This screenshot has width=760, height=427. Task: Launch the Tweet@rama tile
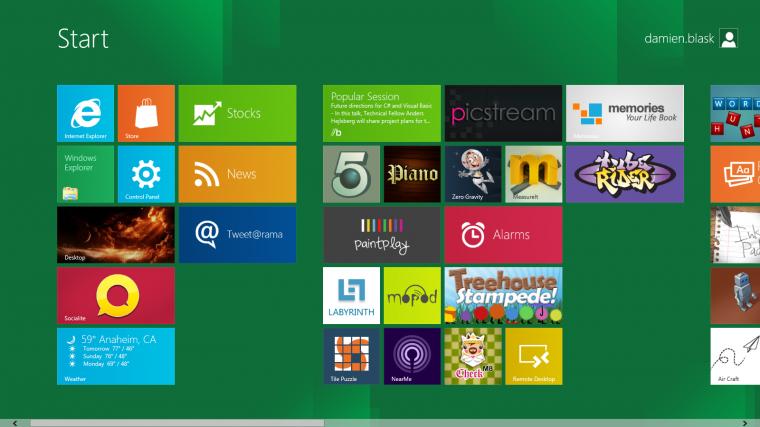click(x=237, y=235)
